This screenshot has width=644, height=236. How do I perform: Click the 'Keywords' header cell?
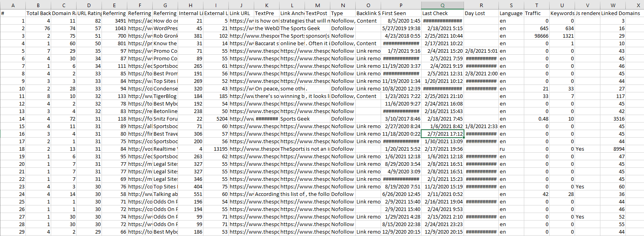pos(562,13)
